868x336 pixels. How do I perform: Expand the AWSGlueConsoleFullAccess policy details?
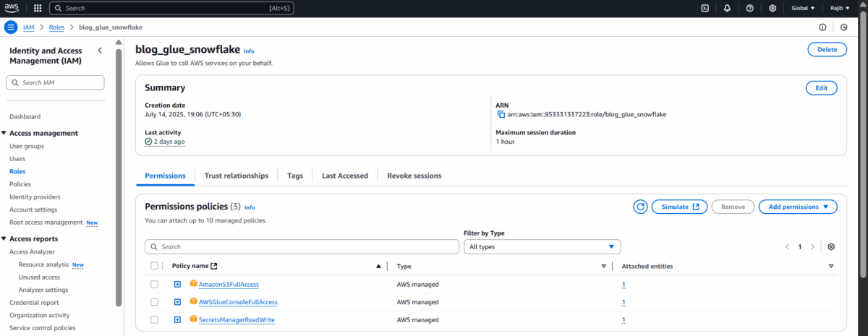(x=177, y=301)
